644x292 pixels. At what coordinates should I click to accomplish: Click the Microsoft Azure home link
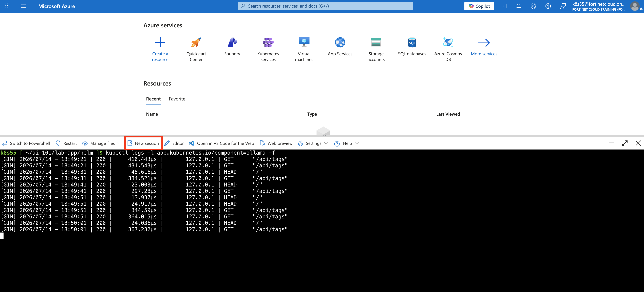click(56, 6)
